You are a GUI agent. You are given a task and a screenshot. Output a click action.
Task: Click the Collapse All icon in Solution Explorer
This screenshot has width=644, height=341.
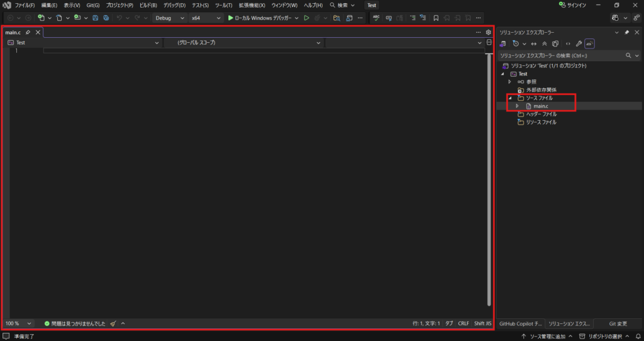coord(544,43)
